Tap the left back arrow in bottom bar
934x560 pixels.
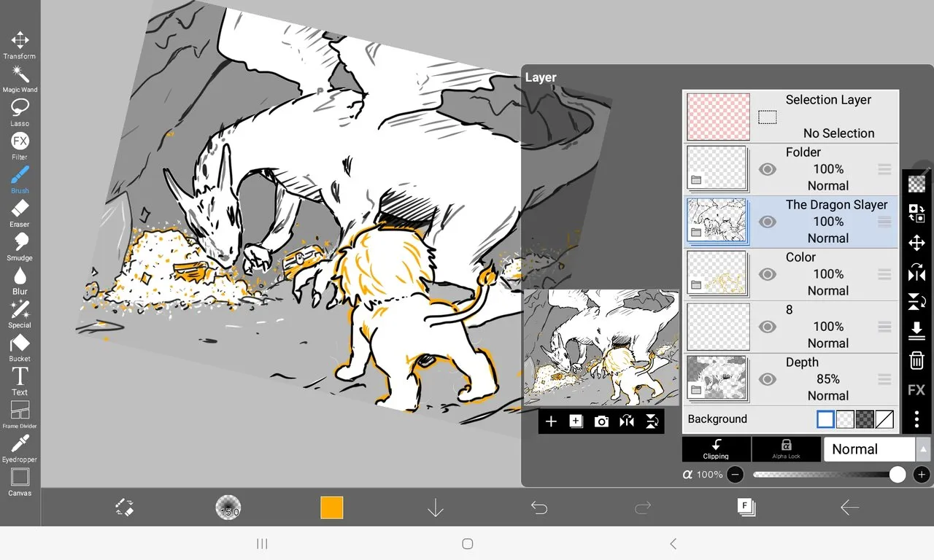(x=849, y=507)
